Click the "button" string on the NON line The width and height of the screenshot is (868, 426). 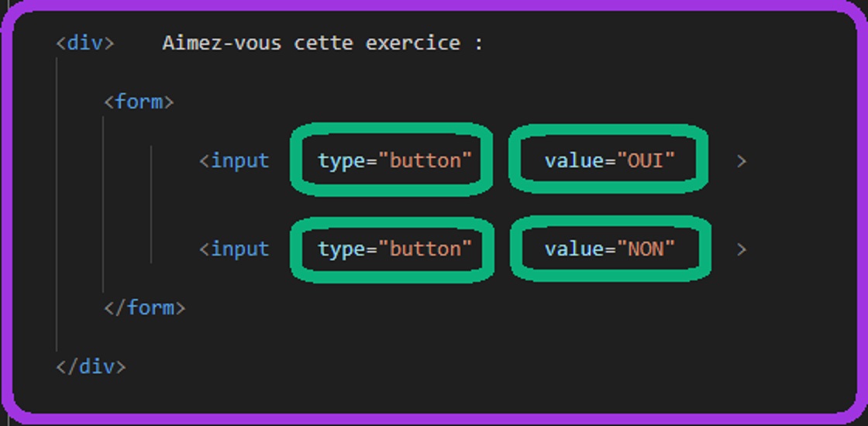(425, 249)
